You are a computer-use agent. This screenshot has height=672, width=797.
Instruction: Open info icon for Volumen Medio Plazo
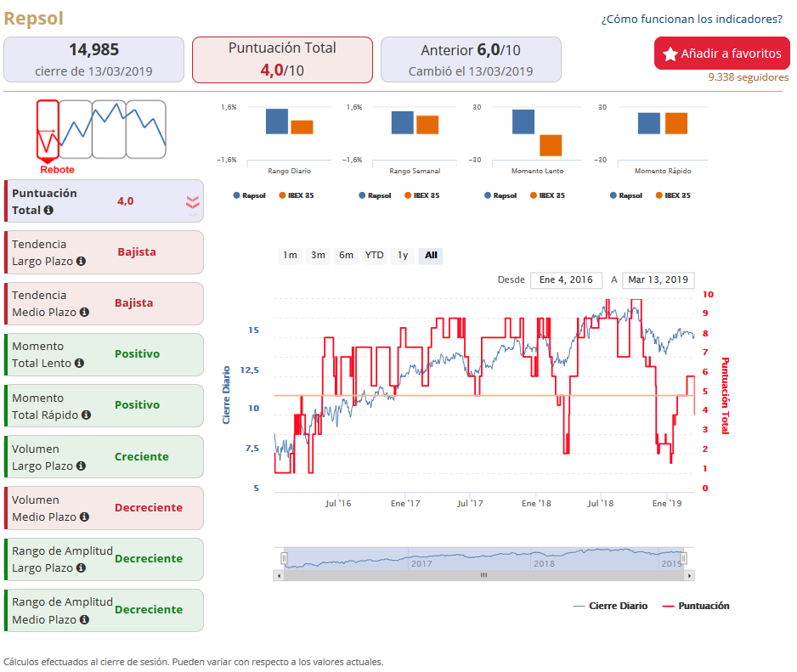click(x=84, y=517)
